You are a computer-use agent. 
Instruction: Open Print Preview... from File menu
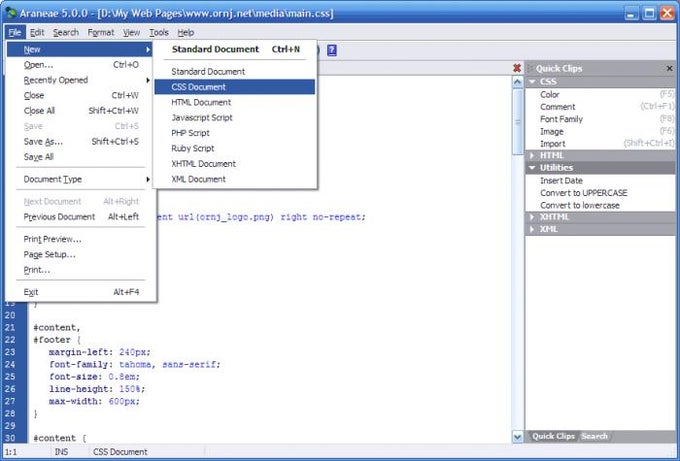click(x=80, y=239)
